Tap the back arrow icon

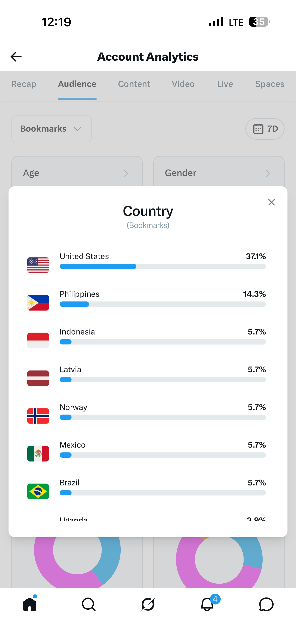pos(16,57)
